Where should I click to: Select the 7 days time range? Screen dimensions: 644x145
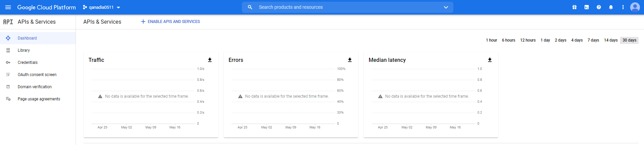pyautogui.click(x=593, y=40)
